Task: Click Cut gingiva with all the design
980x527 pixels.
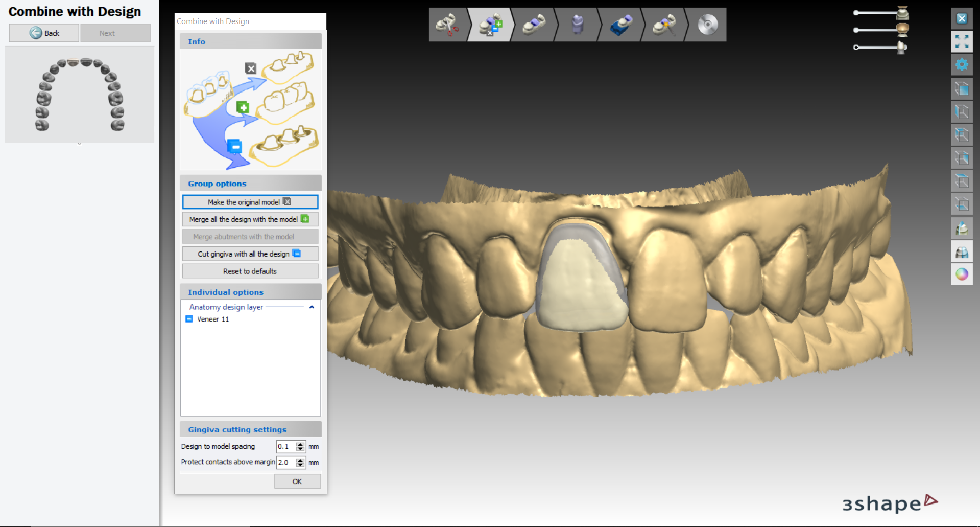Action: (250, 254)
